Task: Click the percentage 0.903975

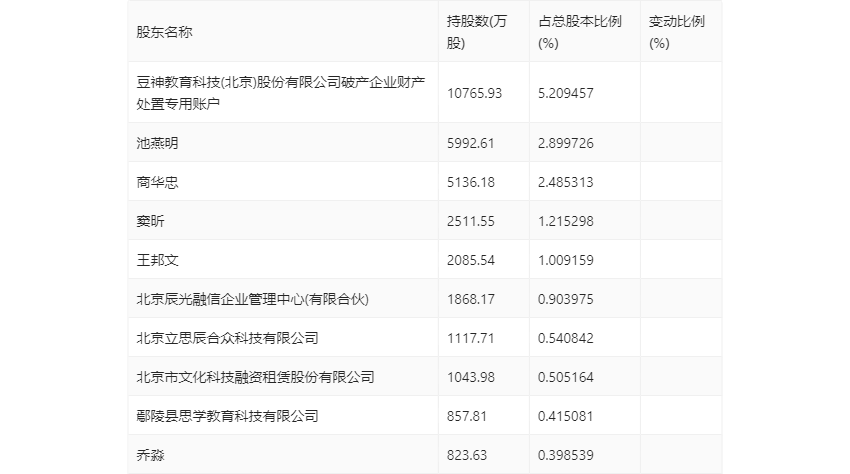Action: pyautogui.click(x=565, y=299)
